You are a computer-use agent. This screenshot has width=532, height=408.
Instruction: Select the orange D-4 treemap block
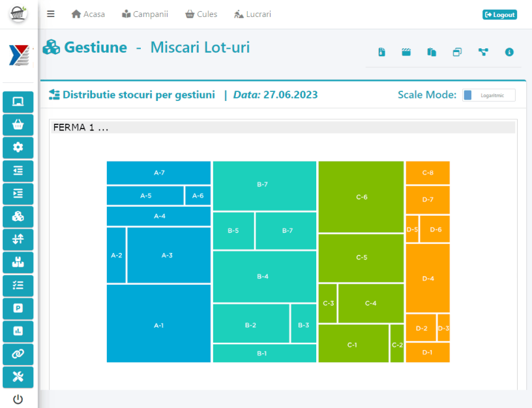point(428,278)
